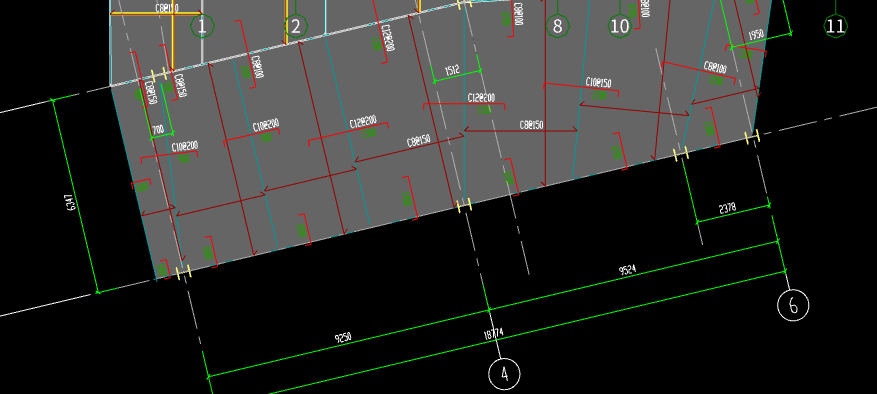Click white axis bubble number 4
The image size is (877, 394).
coord(504,373)
